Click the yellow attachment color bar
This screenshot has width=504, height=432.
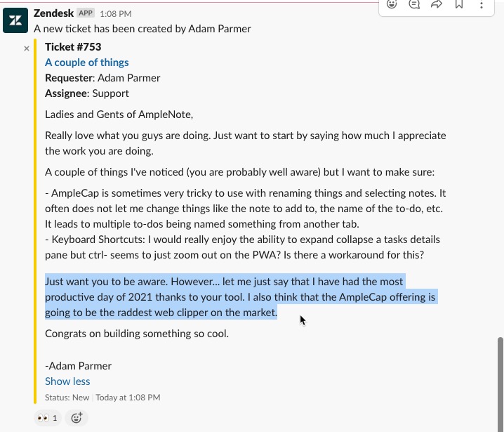coord(35,221)
